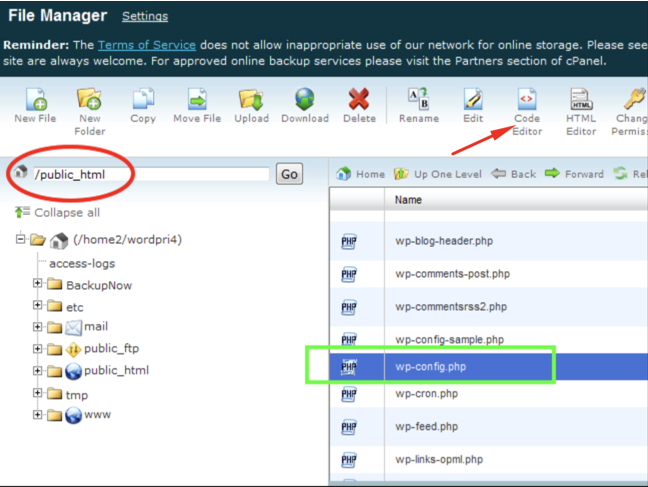Click PHP icon of wp-feed.php
648x487 pixels.
point(349,427)
